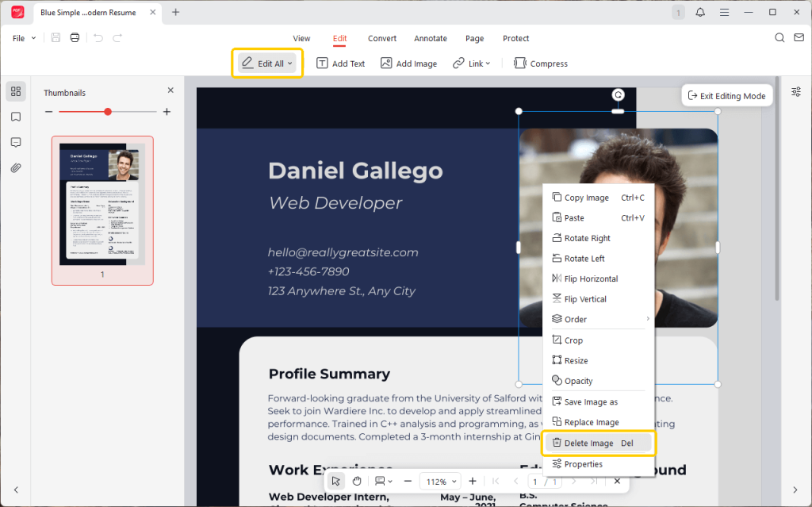Image resolution: width=812 pixels, height=507 pixels.
Task: Open the properties sidebar icon on the right
Action: pyautogui.click(x=795, y=91)
